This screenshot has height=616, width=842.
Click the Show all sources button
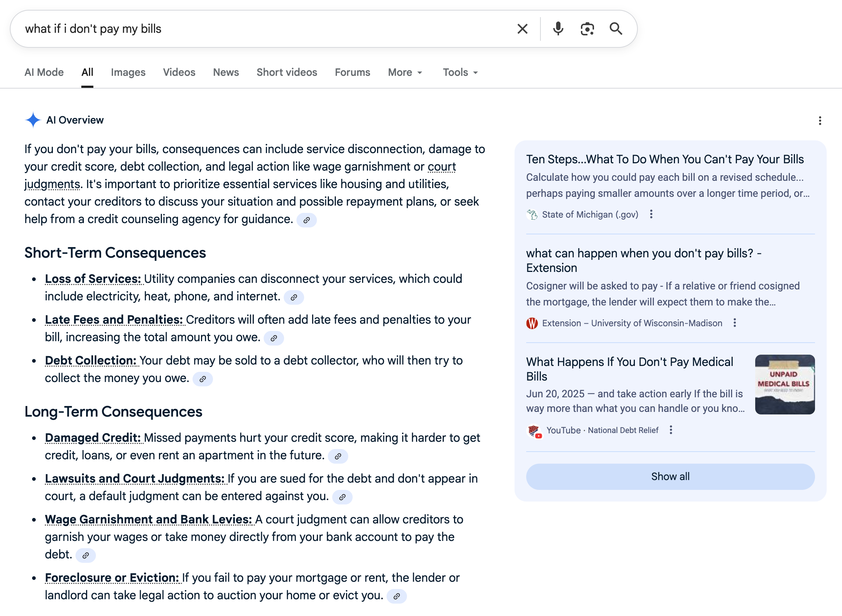point(670,476)
